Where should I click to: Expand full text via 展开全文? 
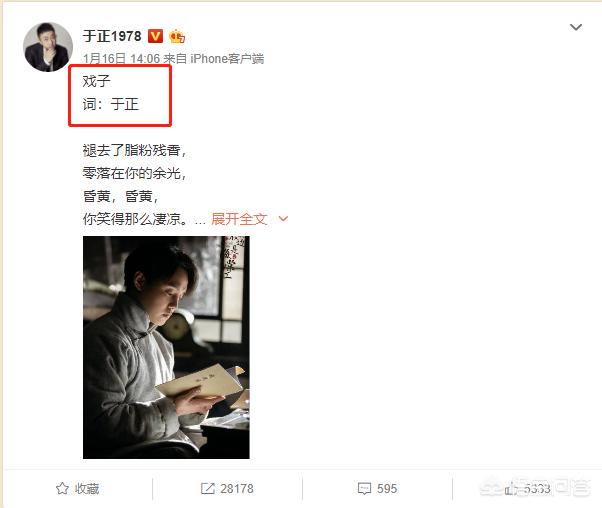[239, 219]
